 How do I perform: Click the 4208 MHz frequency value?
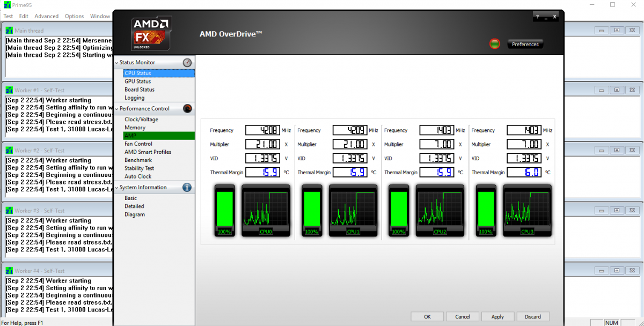(x=262, y=130)
